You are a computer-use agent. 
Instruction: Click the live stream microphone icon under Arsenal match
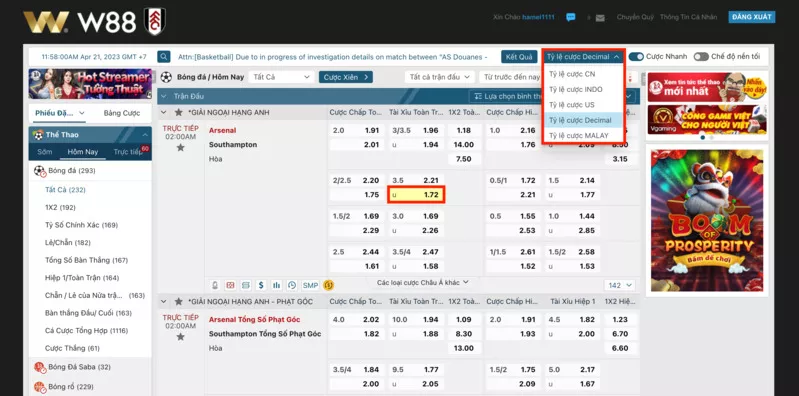[x=215, y=285]
